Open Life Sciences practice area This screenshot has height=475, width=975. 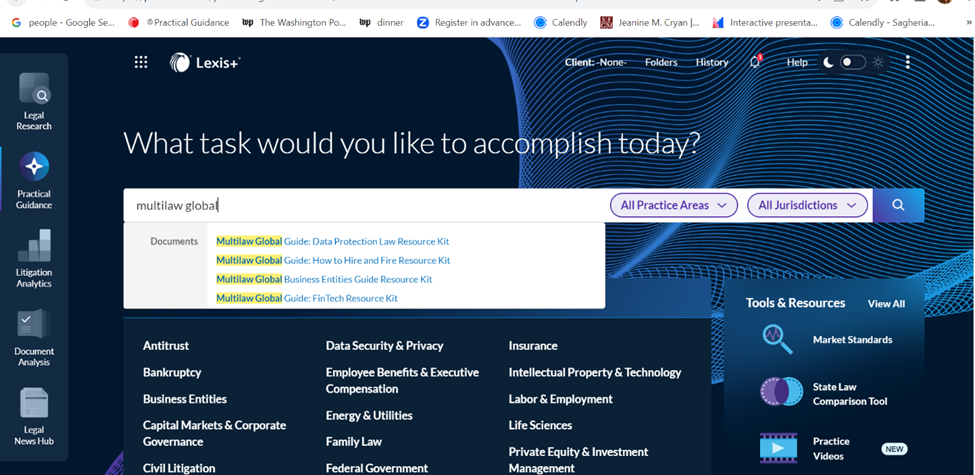point(540,425)
